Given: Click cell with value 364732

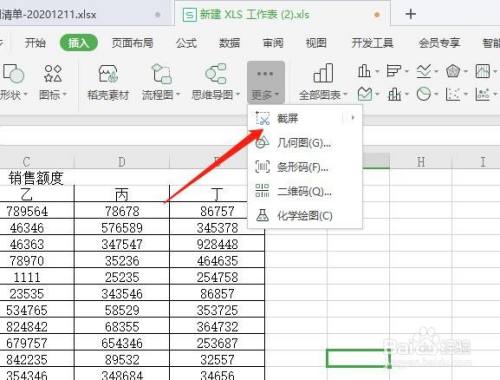Looking at the screenshot, I should click(217, 327).
